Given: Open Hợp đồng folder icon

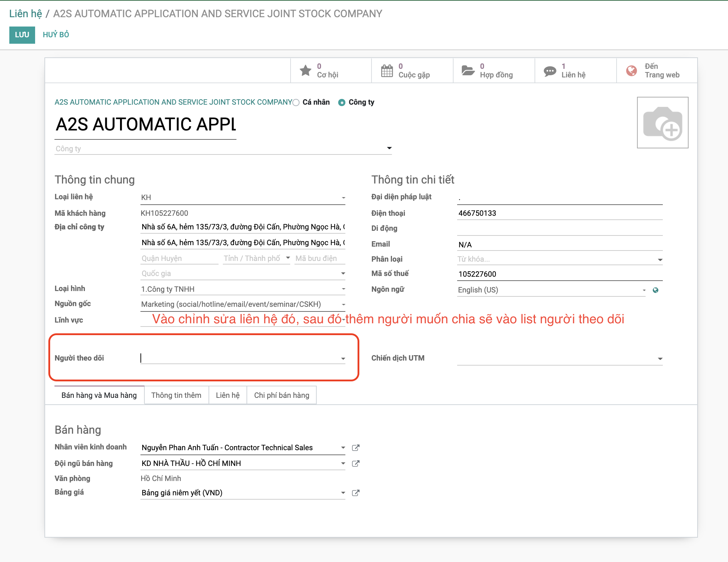Looking at the screenshot, I should (468, 70).
